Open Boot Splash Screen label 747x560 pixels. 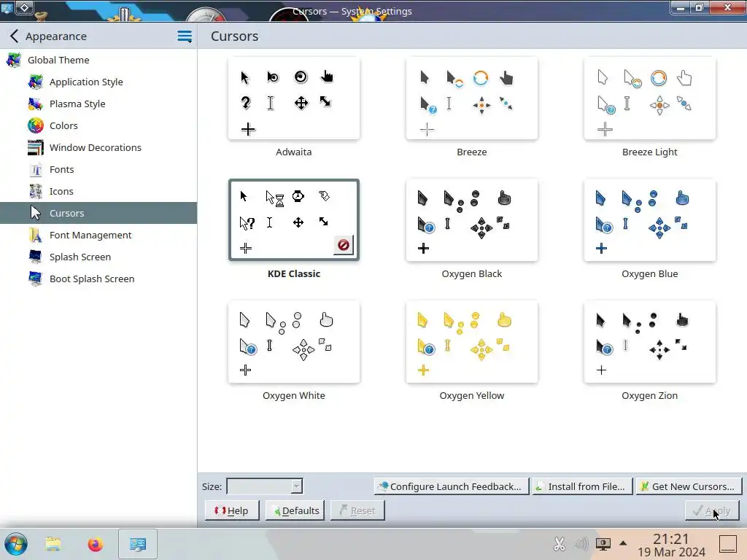tap(92, 279)
